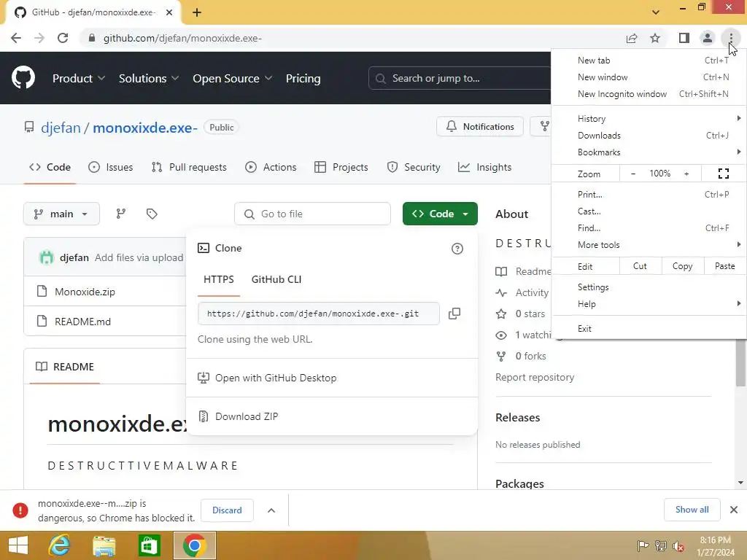
Task: Open the tab search chevron in title bar
Action: (x=656, y=12)
